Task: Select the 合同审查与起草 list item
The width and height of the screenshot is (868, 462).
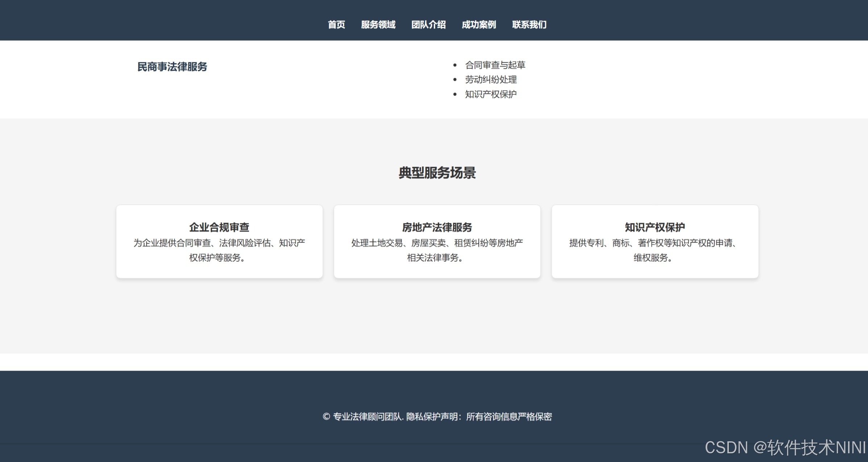Action: [495, 65]
